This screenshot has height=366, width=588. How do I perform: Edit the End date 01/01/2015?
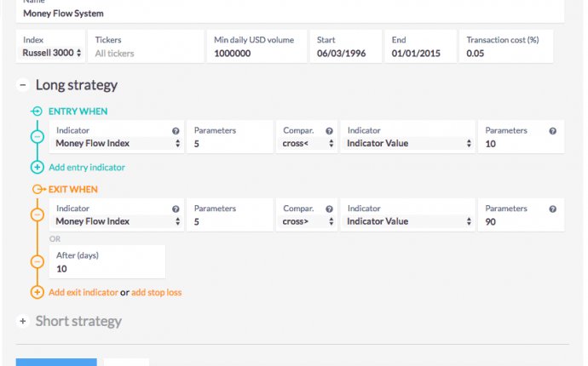420,47
